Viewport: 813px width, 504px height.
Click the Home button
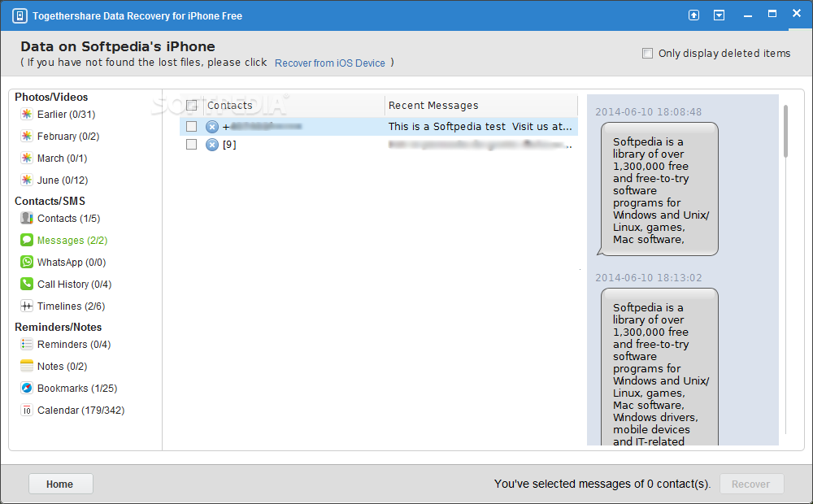(x=61, y=484)
